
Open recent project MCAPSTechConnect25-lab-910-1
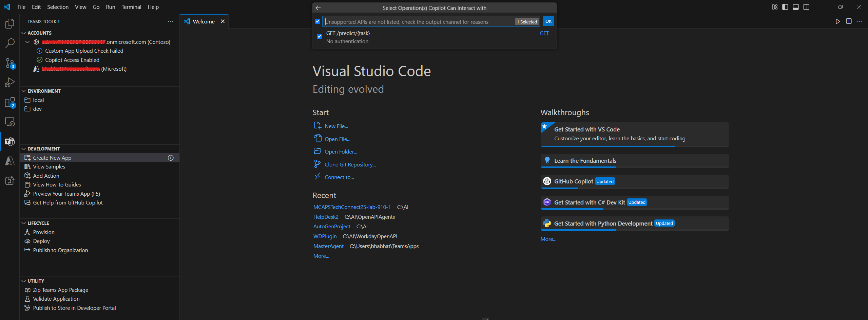(352, 207)
